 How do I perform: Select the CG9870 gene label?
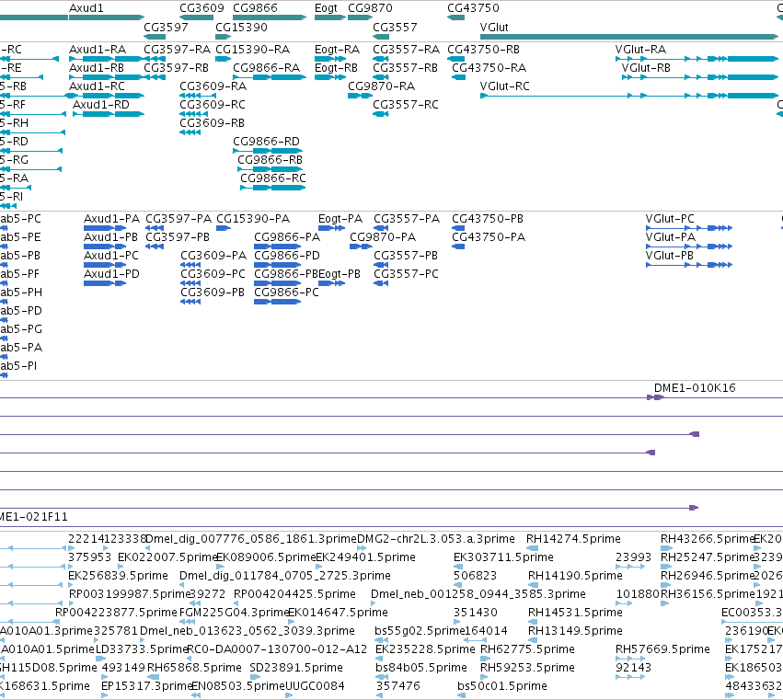pos(370,8)
